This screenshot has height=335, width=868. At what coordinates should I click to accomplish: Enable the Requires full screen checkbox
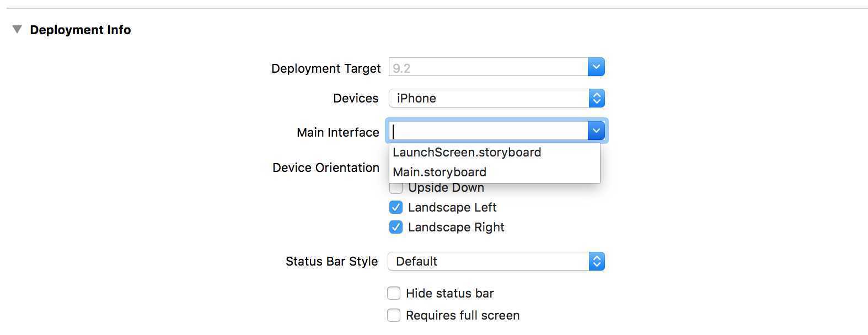click(394, 315)
